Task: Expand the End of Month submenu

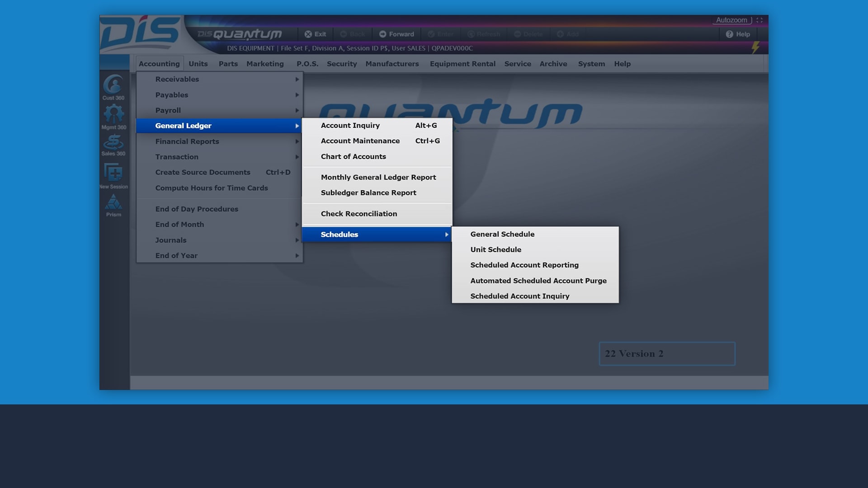Action: [x=219, y=225]
